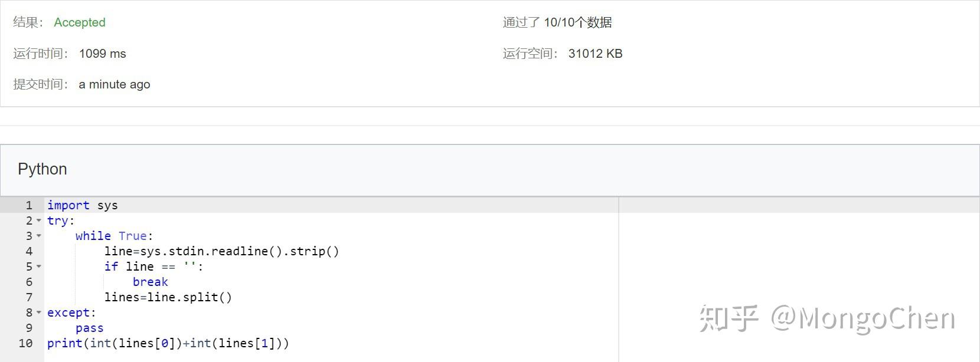Click the break statement on line 6
The width and height of the screenshot is (980, 362).
150,282
